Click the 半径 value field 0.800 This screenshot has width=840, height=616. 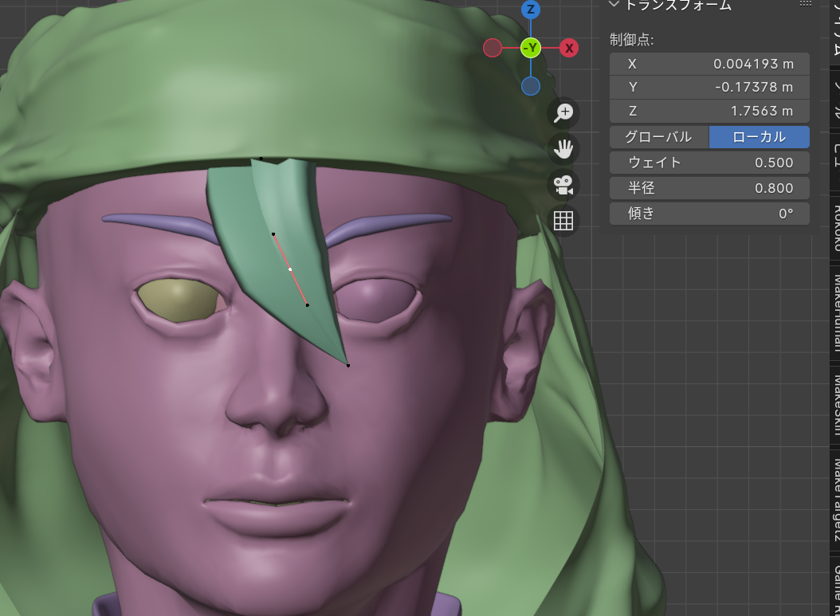click(x=709, y=188)
